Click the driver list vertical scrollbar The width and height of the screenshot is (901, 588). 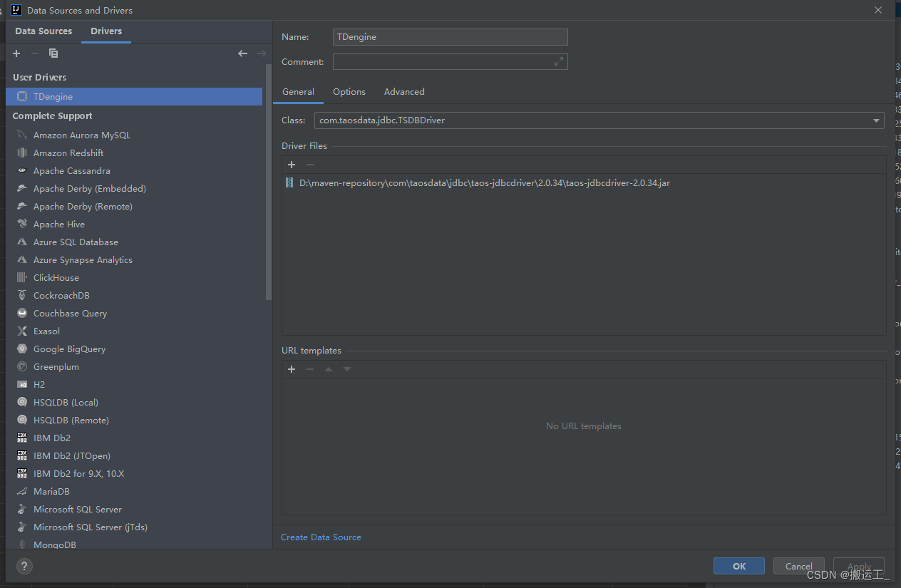click(x=269, y=182)
